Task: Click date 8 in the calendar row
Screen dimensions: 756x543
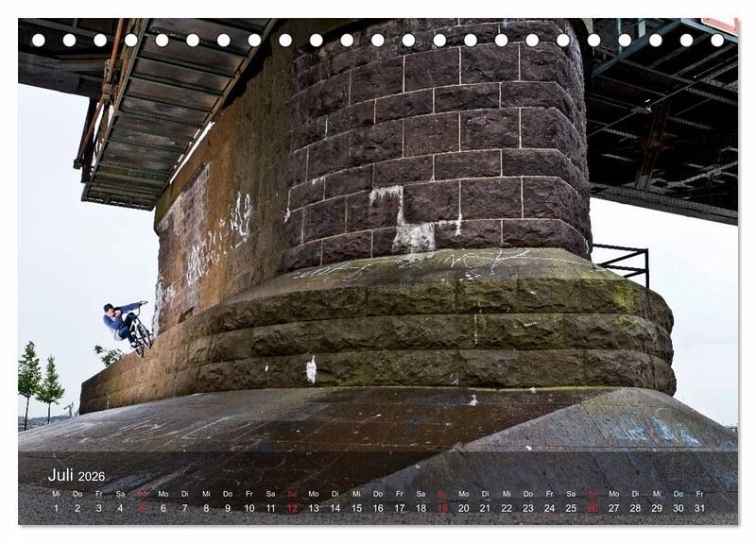Action: click(206, 508)
